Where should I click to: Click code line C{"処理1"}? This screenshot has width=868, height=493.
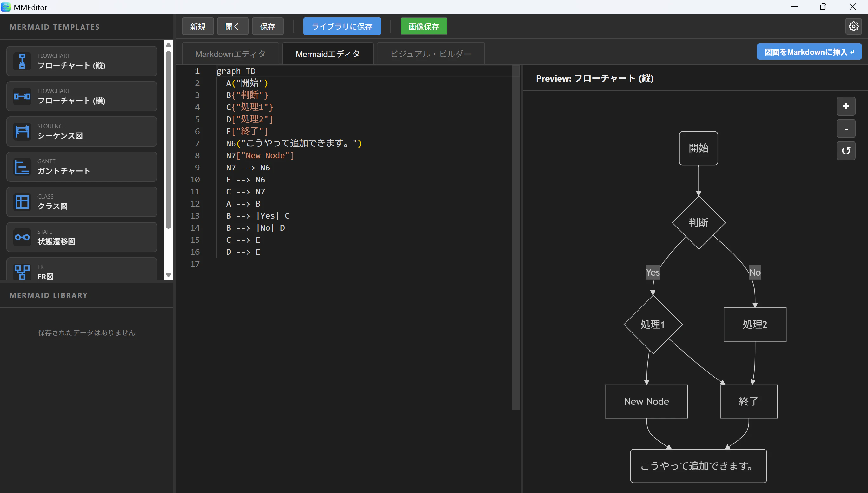249,107
